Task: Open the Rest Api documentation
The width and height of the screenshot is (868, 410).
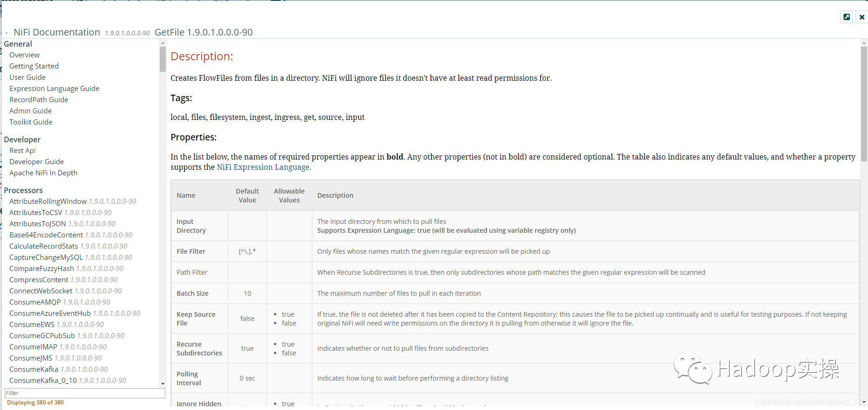Action: 22,151
